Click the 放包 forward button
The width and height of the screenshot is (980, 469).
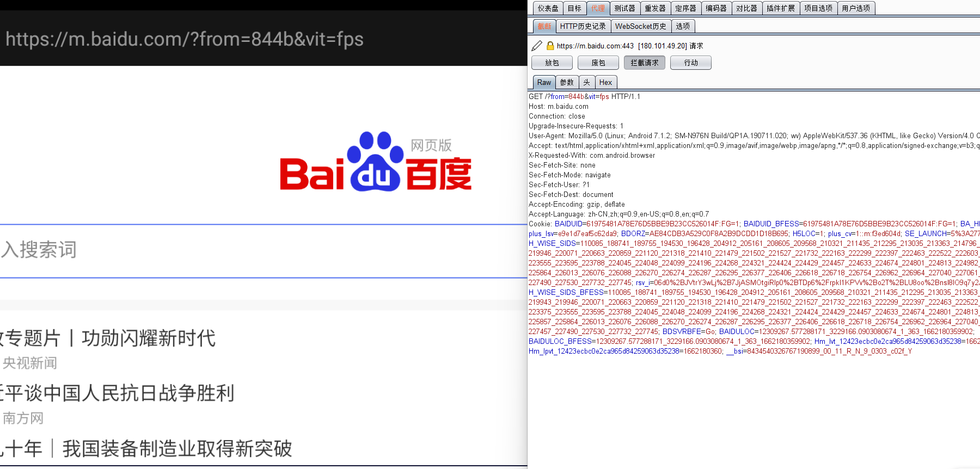point(552,63)
